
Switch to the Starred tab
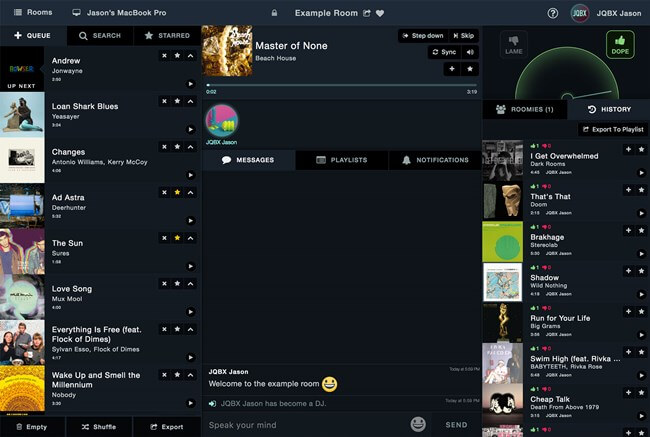tap(167, 36)
